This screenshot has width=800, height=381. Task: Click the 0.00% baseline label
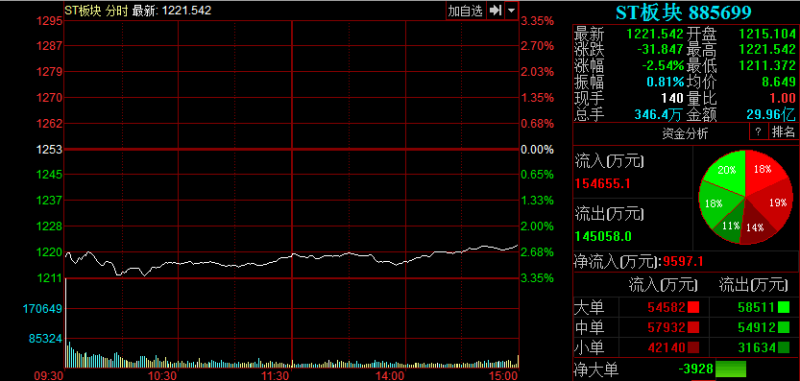click(537, 149)
